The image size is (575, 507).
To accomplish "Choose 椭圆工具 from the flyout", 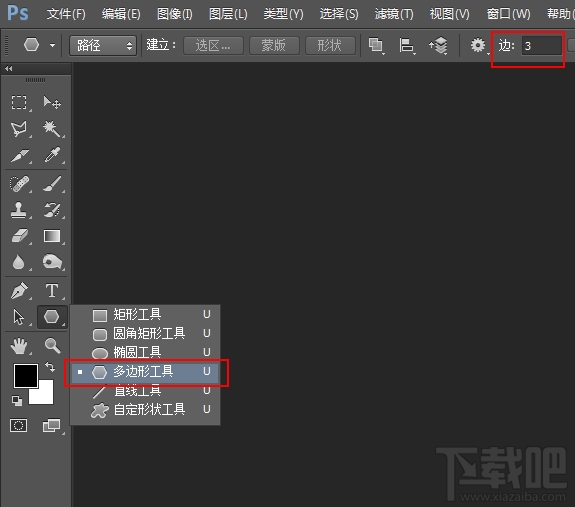I will click(145, 352).
